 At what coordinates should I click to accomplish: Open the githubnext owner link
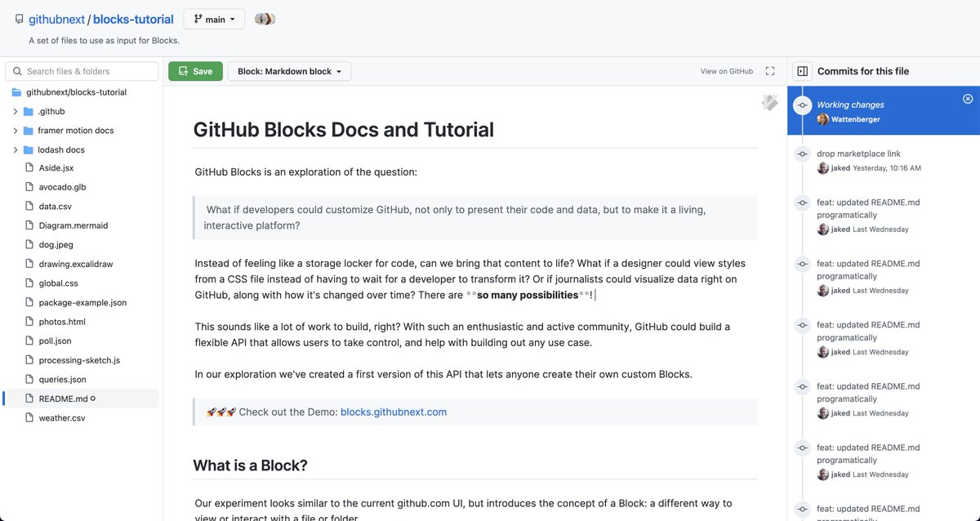point(56,19)
